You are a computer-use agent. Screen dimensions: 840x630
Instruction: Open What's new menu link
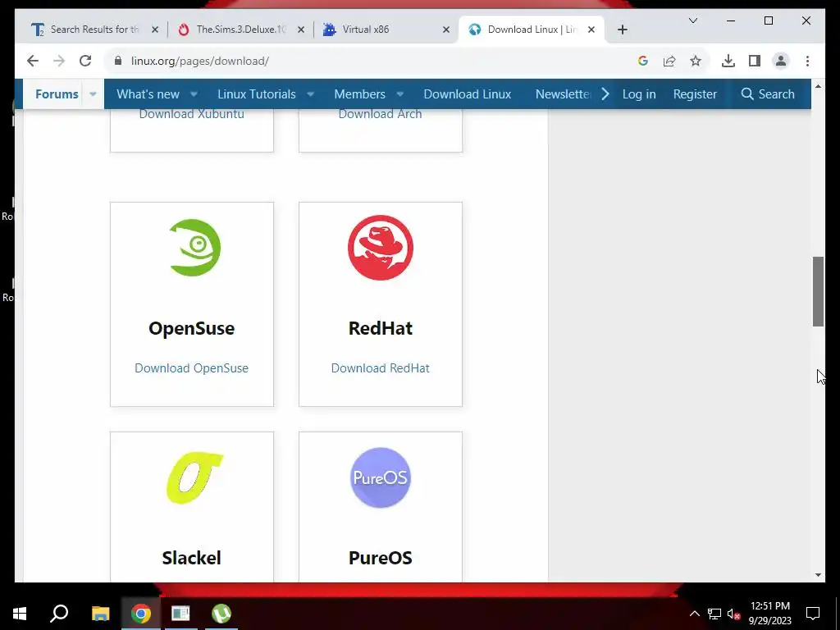click(148, 94)
